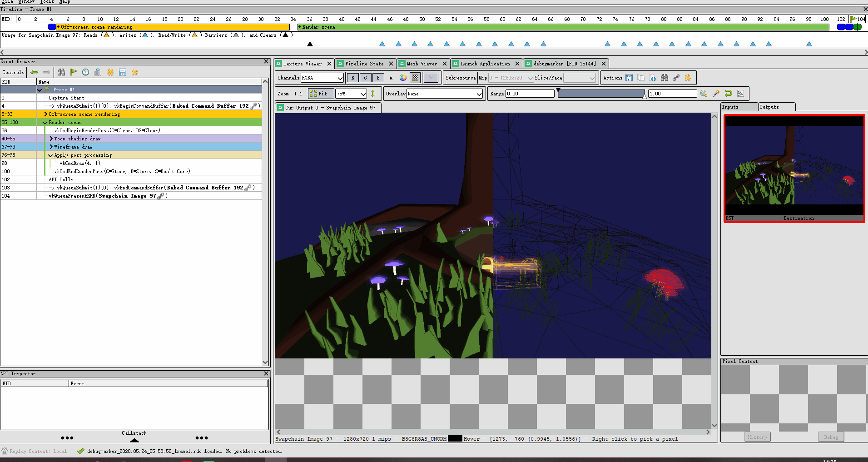
Task: Go to previous event with back arrow
Action: [x=35, y=72]
